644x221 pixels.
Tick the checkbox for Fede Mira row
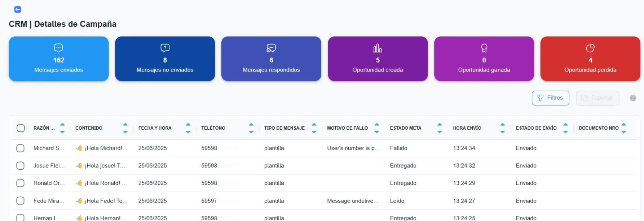21,201
